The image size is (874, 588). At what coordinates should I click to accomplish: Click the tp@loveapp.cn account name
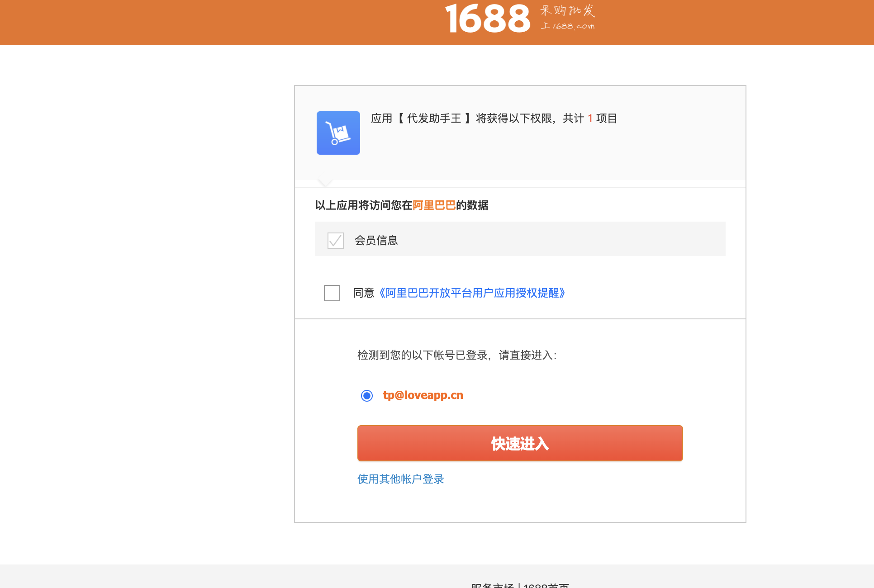[x=423, y=395]
